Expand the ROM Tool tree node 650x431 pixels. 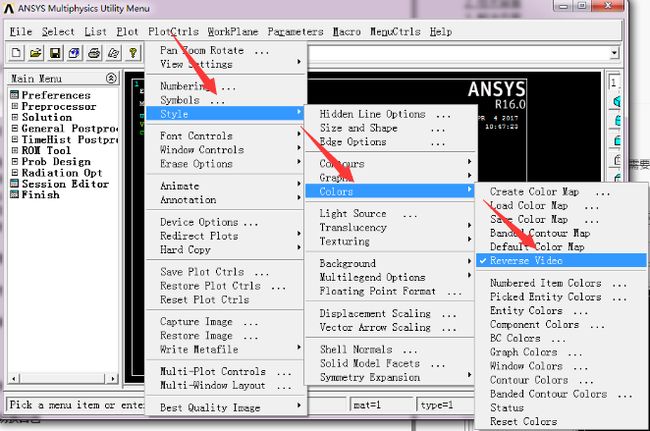[x=15, y=150]
